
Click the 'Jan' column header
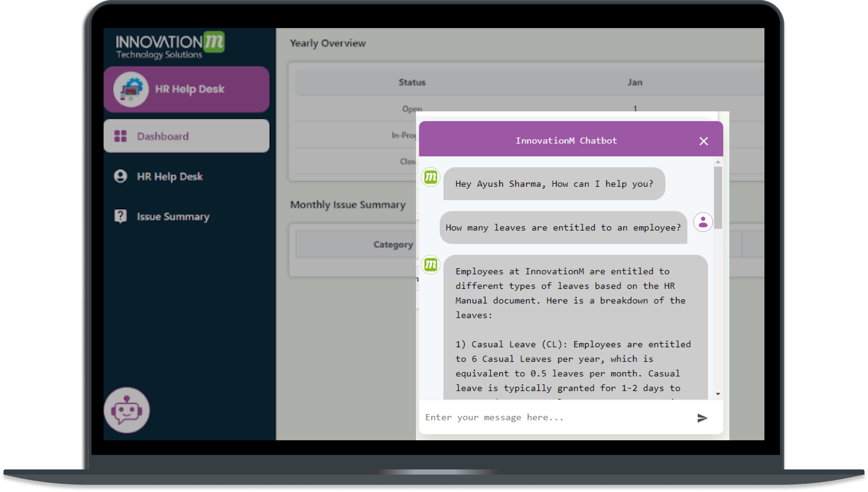coord(635,82)
